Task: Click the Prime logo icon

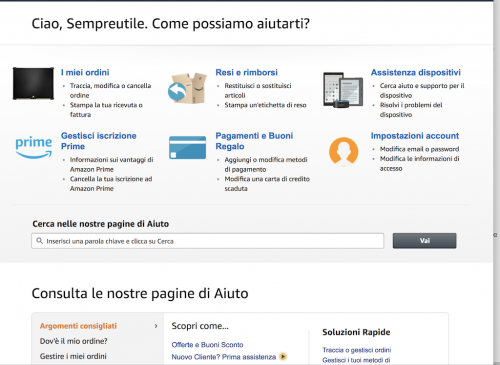Action: click(34, 147)
